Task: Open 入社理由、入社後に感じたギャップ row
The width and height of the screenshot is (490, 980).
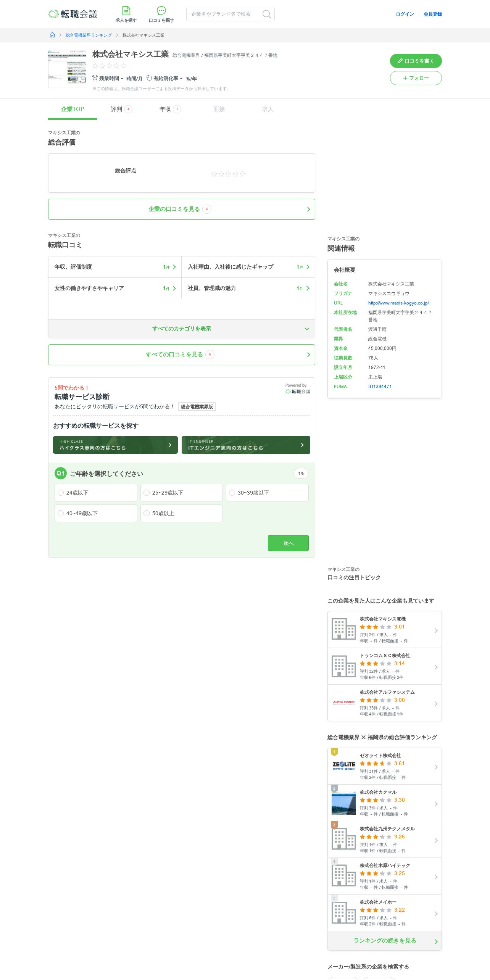Action: (x=248, y=267)
